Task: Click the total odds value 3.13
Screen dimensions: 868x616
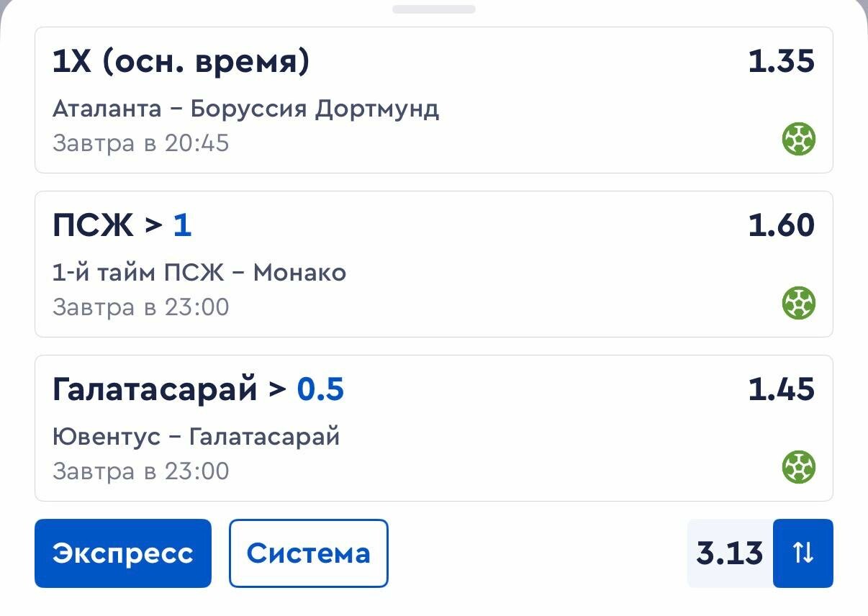Action: (x=729, y=553)
